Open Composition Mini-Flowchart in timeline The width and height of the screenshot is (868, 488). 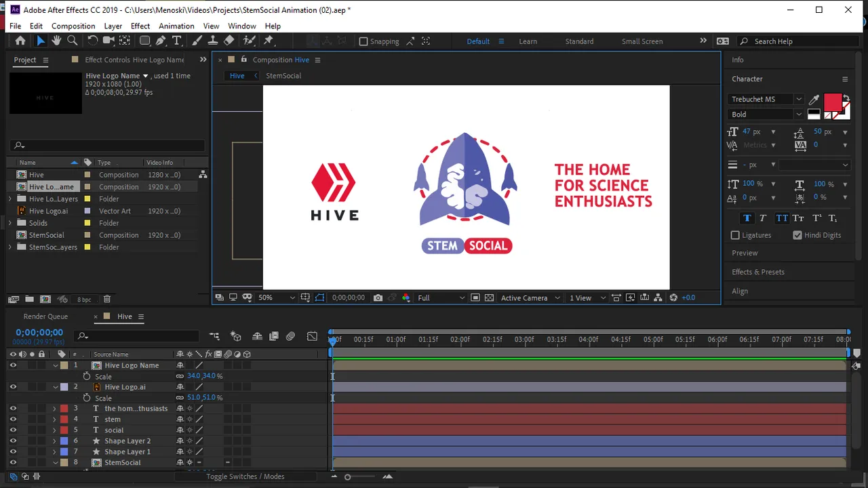[x=214, y=336]
